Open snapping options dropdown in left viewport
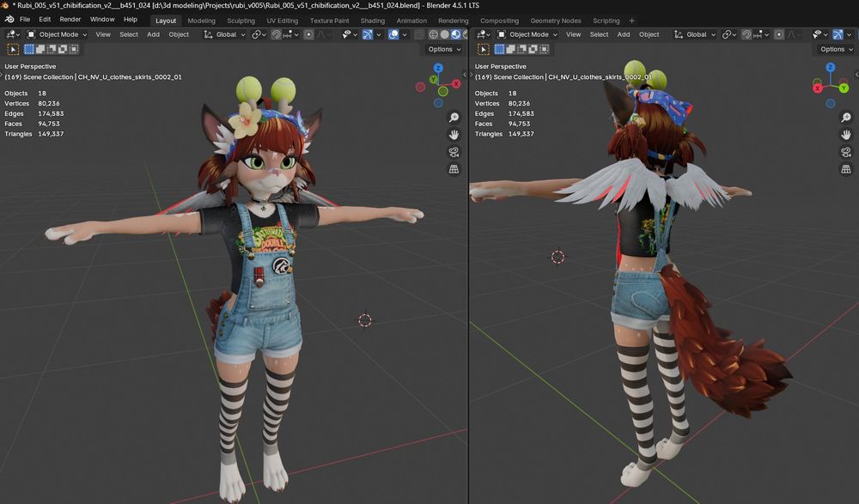 tap(291, 34)
